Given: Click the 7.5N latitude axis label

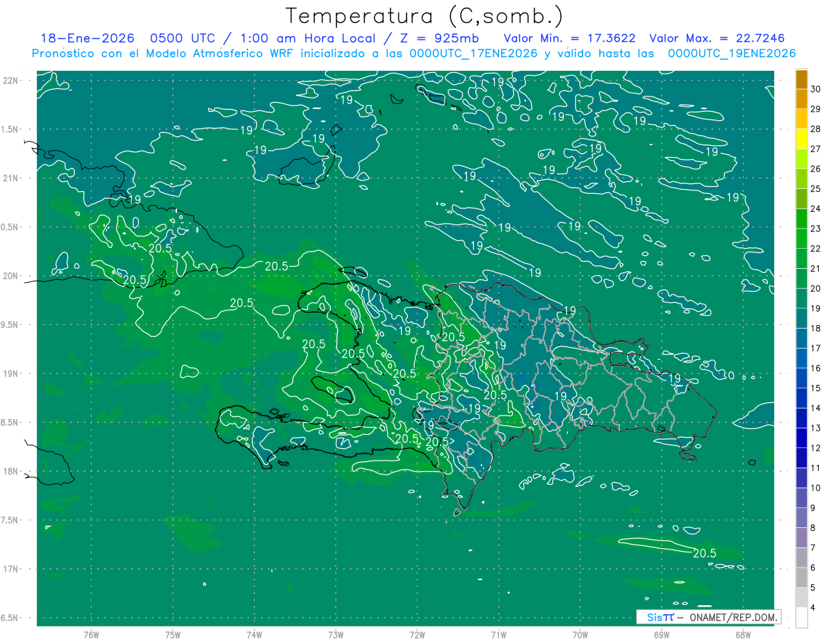Looking at the screenshot, I should [x=10, y=520].
